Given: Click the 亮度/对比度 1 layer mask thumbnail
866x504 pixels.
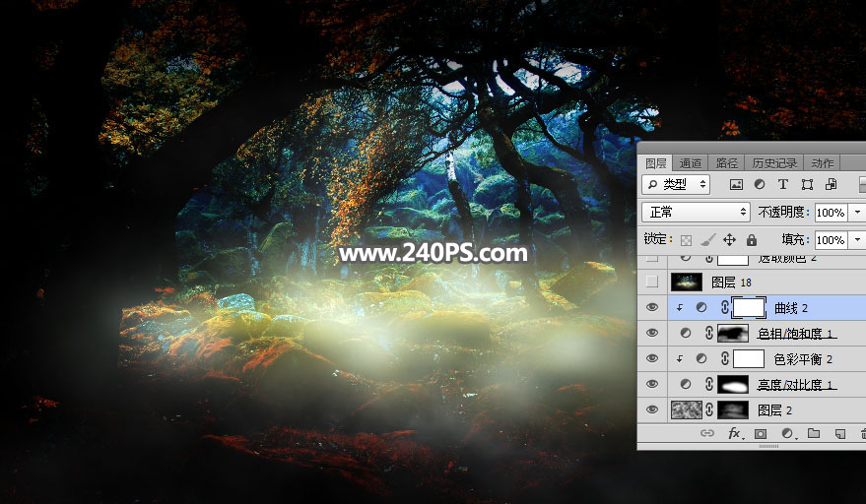Looking at the screenshot, I should click(x=733, y=384).
